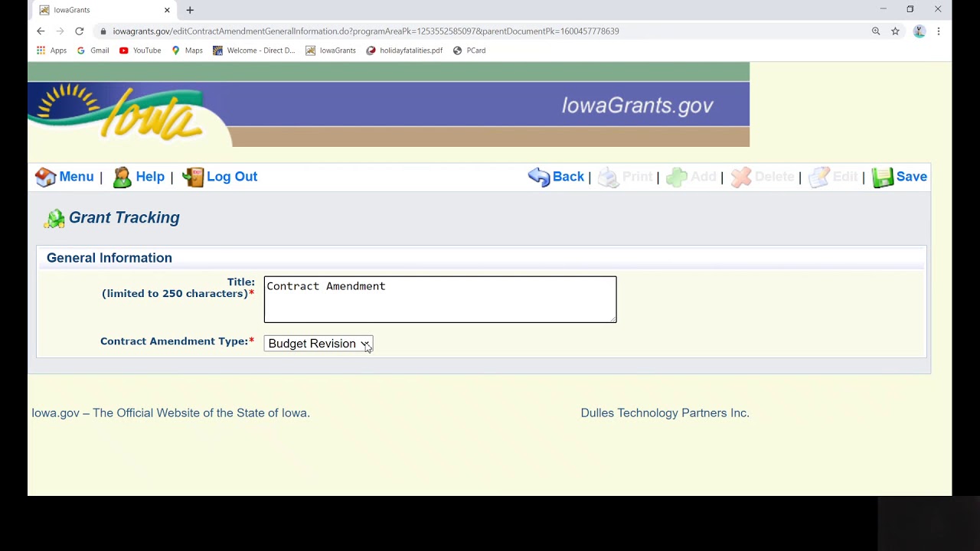Click the IowaGrants.gov banner text
The image size is (980, 551).
(638, 106)
